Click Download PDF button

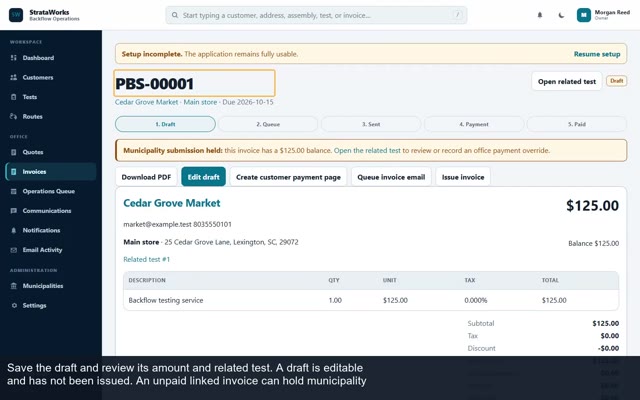146,177
